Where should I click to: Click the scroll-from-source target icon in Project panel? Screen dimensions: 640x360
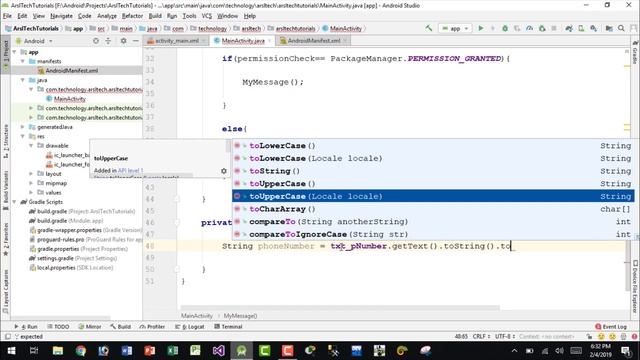pos(96,41)
